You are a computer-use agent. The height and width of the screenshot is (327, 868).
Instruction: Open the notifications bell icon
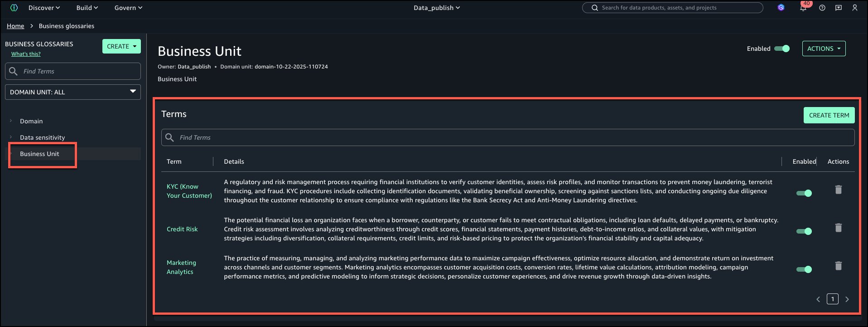pos(803,8)
